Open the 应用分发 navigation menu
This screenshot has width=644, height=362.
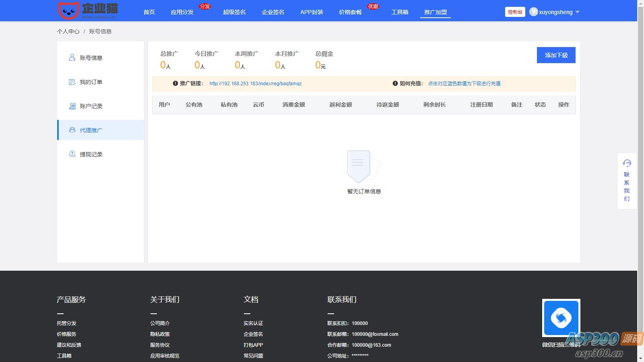(182, 12)
